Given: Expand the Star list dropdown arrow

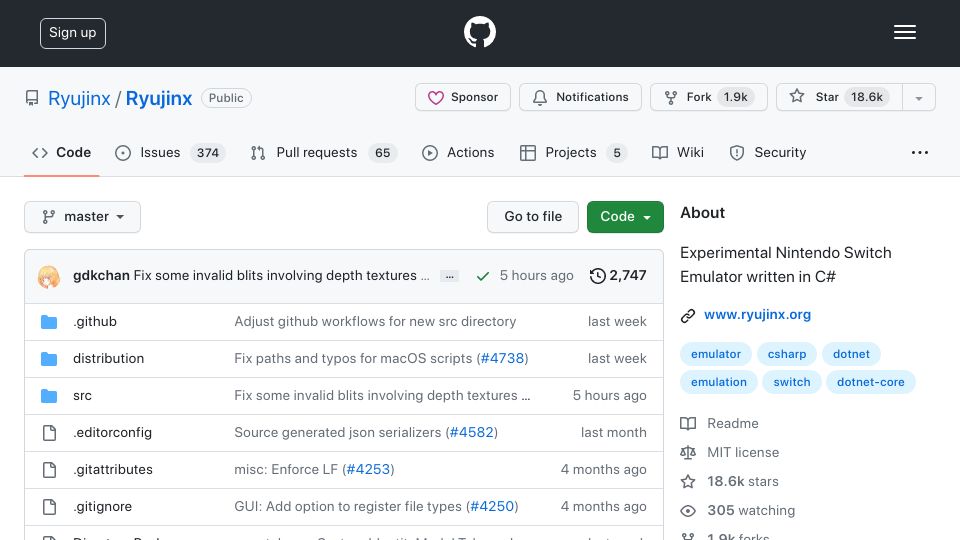Looking at the screenshot, I should click(x=918, y=98).
